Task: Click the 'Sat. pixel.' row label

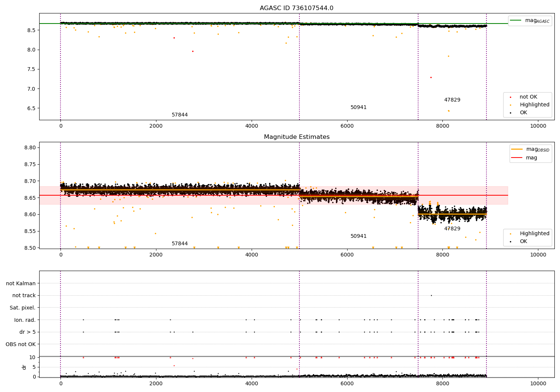Action: coord(23,308)
